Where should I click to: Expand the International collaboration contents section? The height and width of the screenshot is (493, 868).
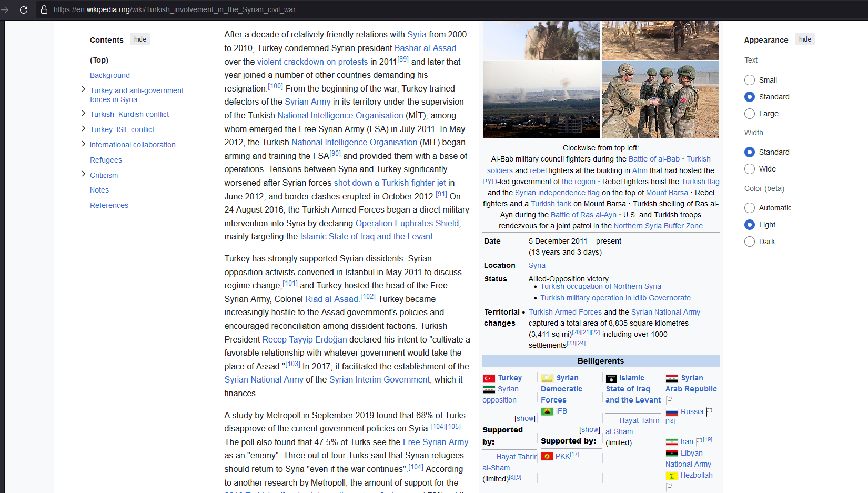tap(83, 144)
